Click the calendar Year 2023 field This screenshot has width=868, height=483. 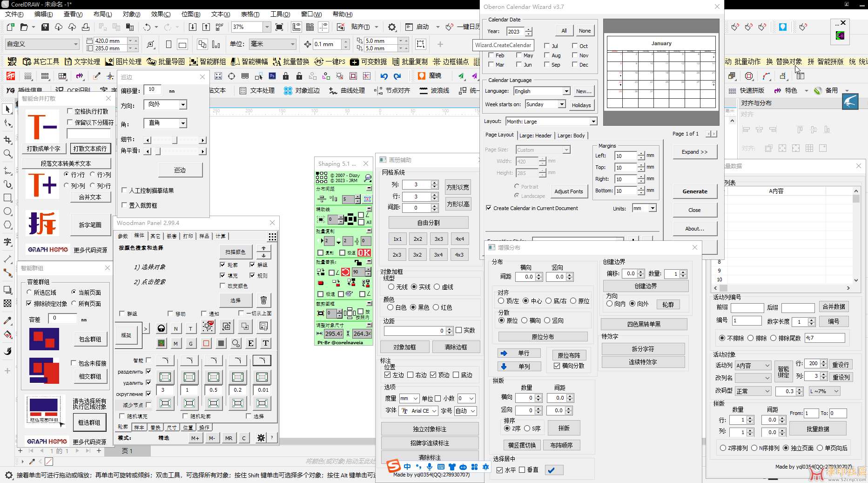(x=515, y=32)
